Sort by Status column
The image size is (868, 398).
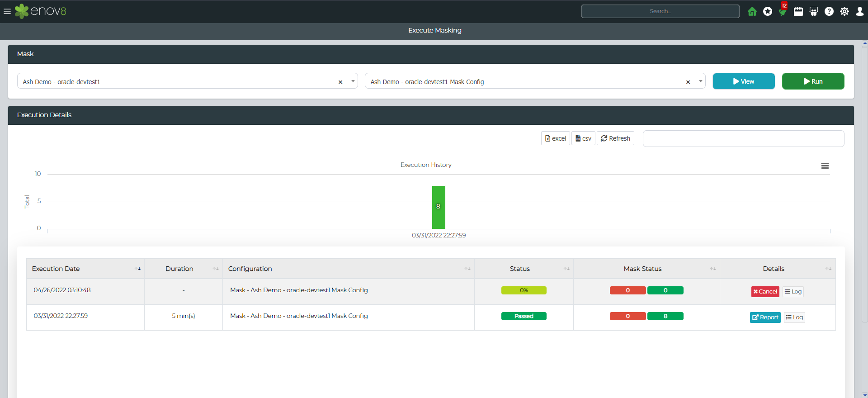[524, 269]
